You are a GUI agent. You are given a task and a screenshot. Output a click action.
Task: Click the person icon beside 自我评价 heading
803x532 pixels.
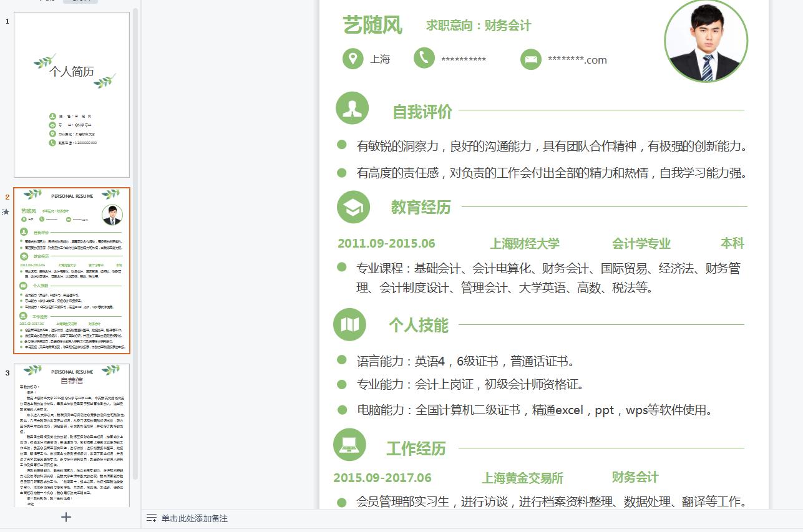[x=352, y=108]
